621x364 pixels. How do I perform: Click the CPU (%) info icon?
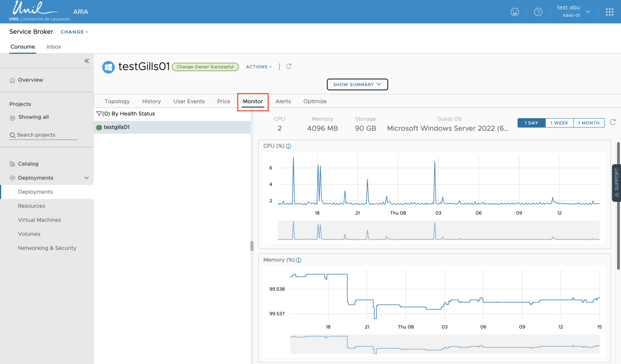289,146
